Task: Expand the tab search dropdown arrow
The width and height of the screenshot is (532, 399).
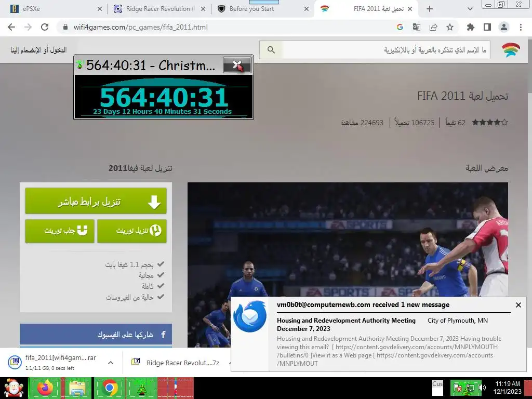Action: click(x=470, y=9)
